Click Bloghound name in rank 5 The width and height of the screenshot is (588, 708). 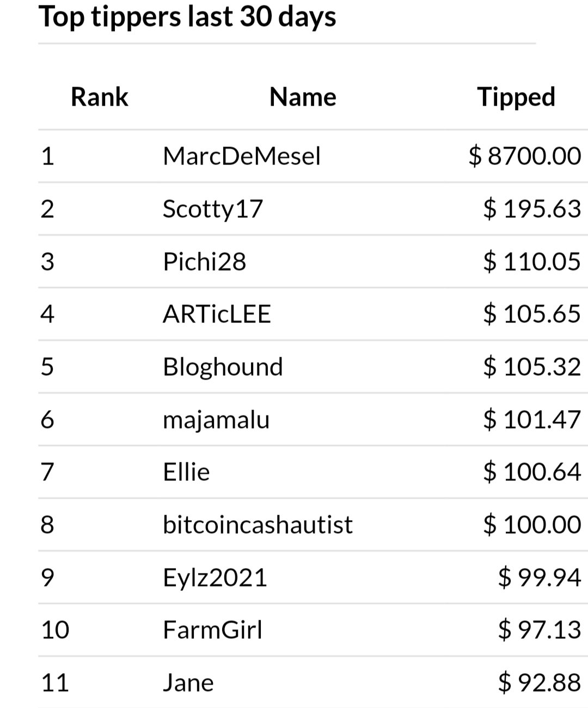(223, 367)
